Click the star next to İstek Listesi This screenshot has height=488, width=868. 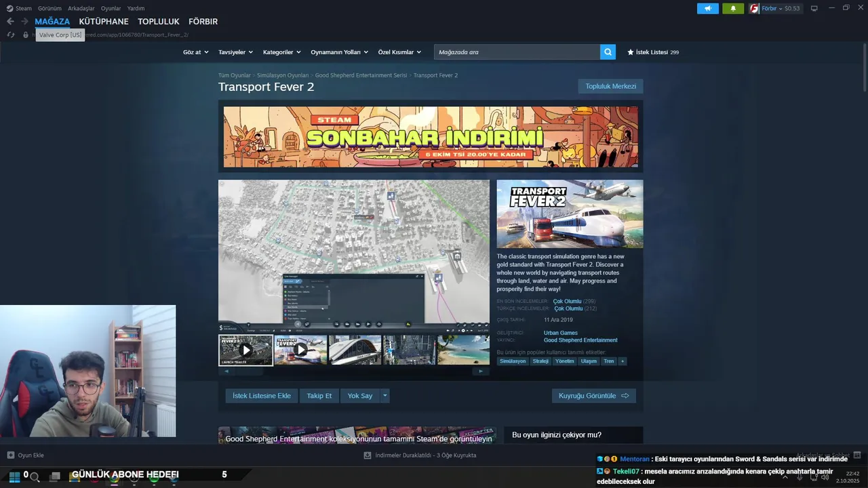[631, 52]
